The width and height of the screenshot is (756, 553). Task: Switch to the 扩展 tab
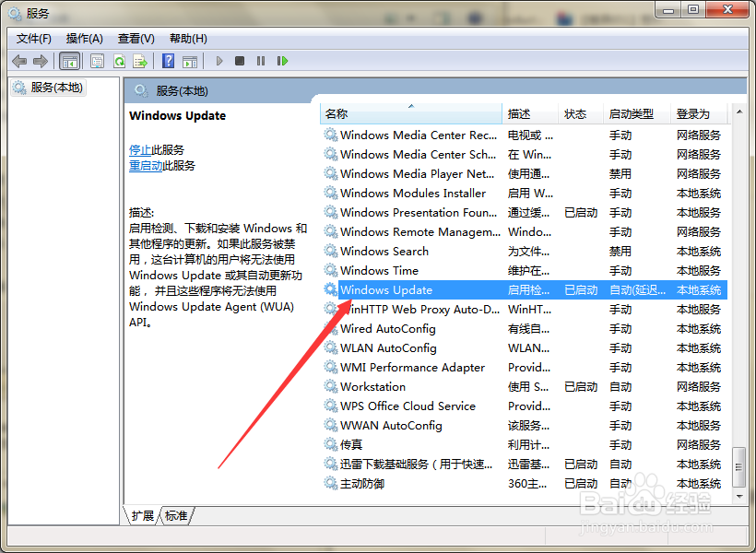pyautogui.click(x=142, y=516)
